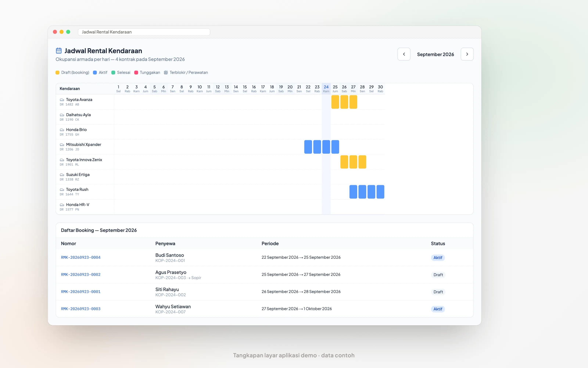Click the Periode column header
The width and height of the screenshot is (588, 368).
270,243
